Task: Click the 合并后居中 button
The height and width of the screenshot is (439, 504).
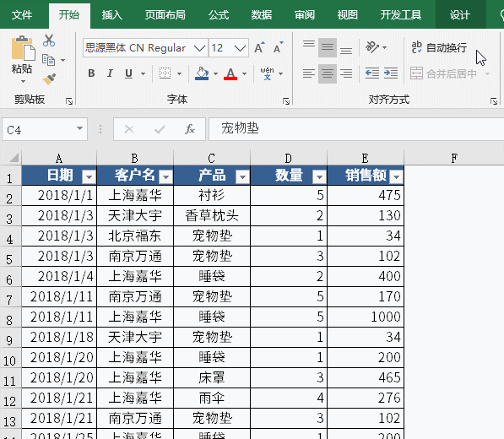Action: pyautogui.click(x=443, y=73)
